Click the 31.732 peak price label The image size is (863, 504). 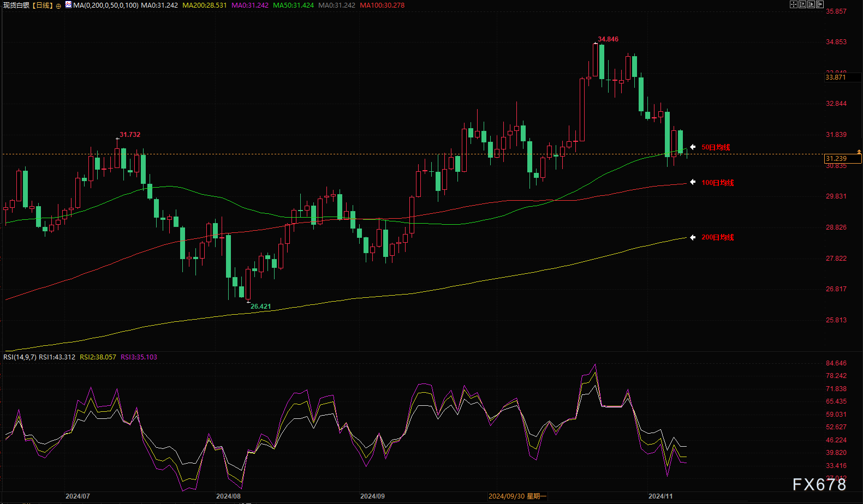130,135
